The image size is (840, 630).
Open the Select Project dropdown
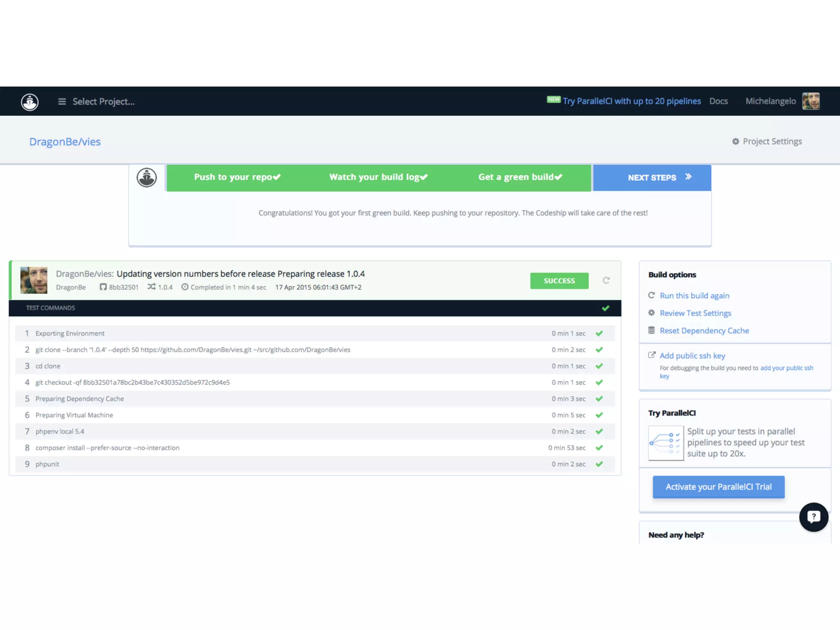pyautogui.click(x=103, y=102)
